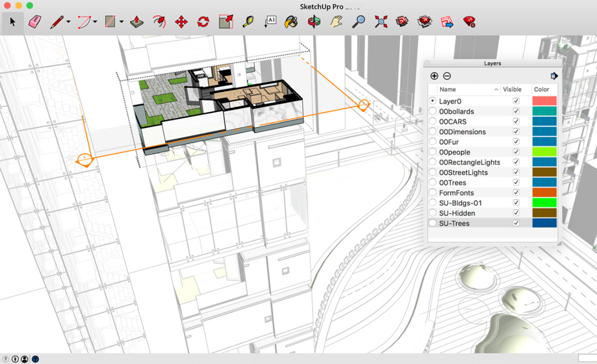This screenshot has height=364, width=597.
Task: Hide the 00Trees layer
Action: (516, 182)
